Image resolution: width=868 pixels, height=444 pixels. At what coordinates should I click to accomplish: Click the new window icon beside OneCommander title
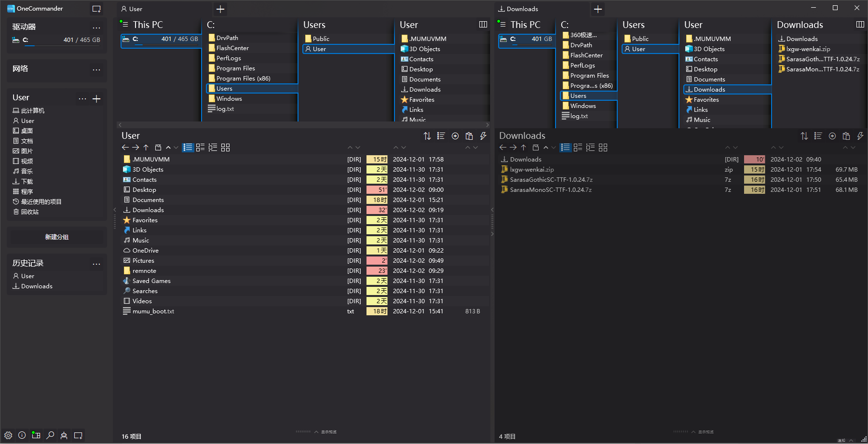tap(96, 9)
